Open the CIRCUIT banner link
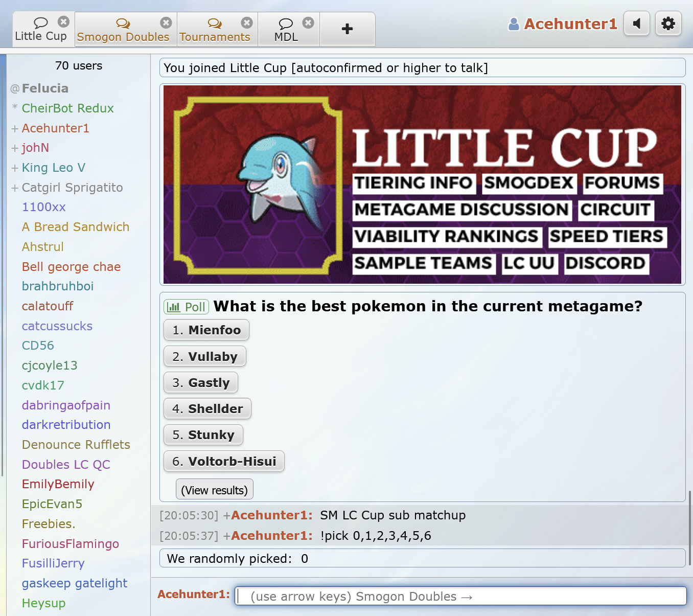Viewport: 693px width, 616px height. tap(615, 210)
